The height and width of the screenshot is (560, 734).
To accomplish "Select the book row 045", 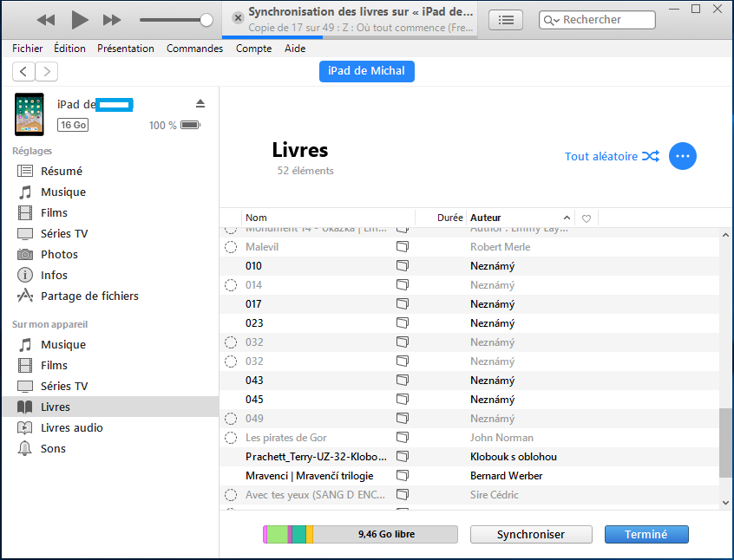I will pos(469,400).
